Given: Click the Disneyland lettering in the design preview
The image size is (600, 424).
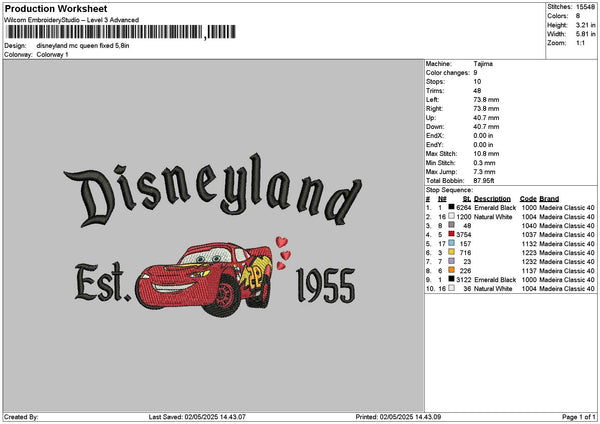Looking at the screenshot, I should click(x=213, y=190).
